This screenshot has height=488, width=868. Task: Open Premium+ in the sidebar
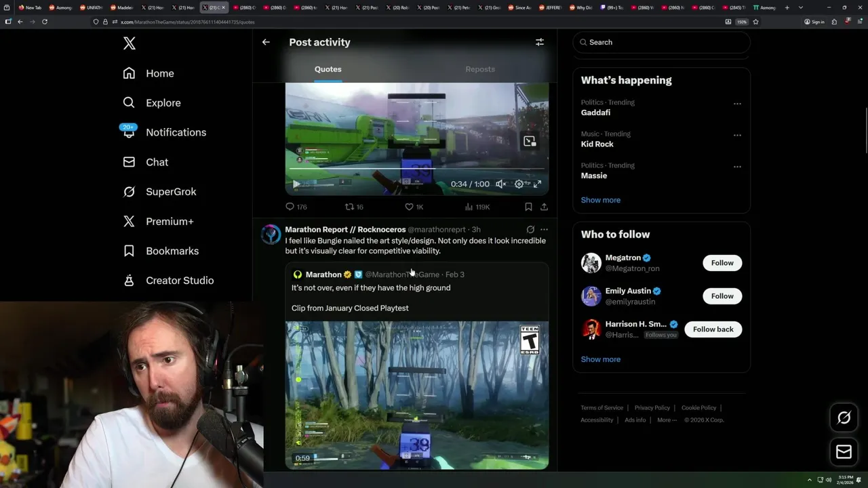click(x=159, y=221)
